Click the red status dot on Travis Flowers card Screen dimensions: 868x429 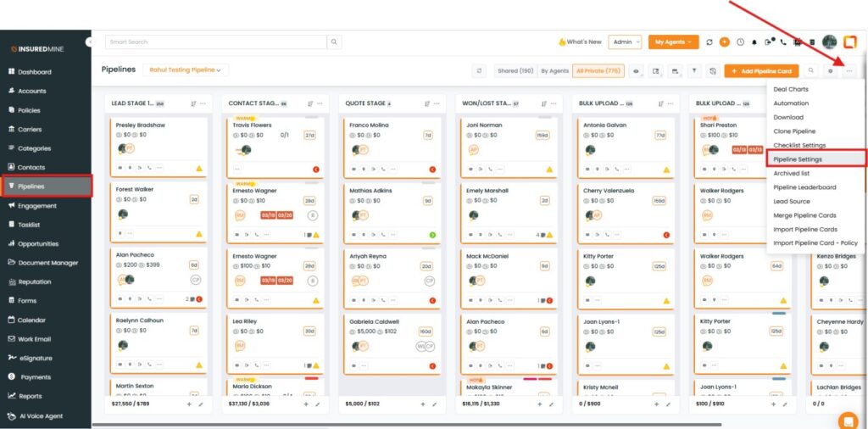[315, 169]
